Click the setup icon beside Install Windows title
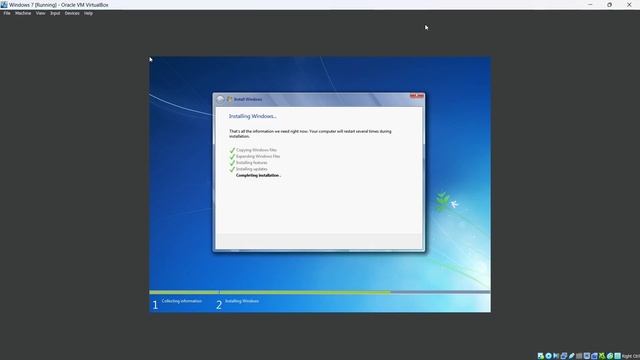This screenshot has height=360, width=640. pyautogui.click(x=229, y=99)
